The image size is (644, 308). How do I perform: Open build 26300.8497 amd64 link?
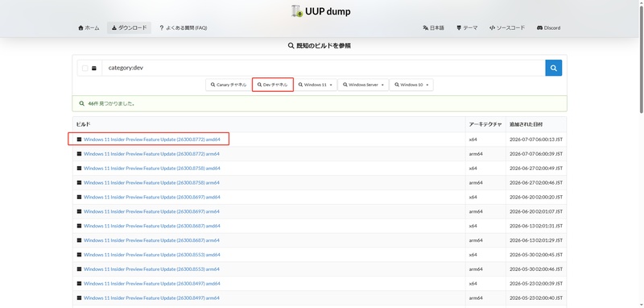[151, 283]
